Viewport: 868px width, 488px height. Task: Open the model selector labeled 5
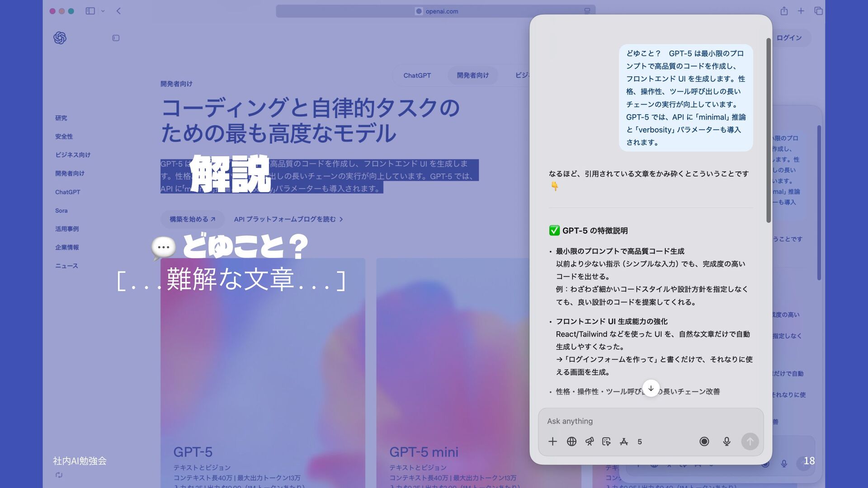pyautogui.click(x=639, y=441)
